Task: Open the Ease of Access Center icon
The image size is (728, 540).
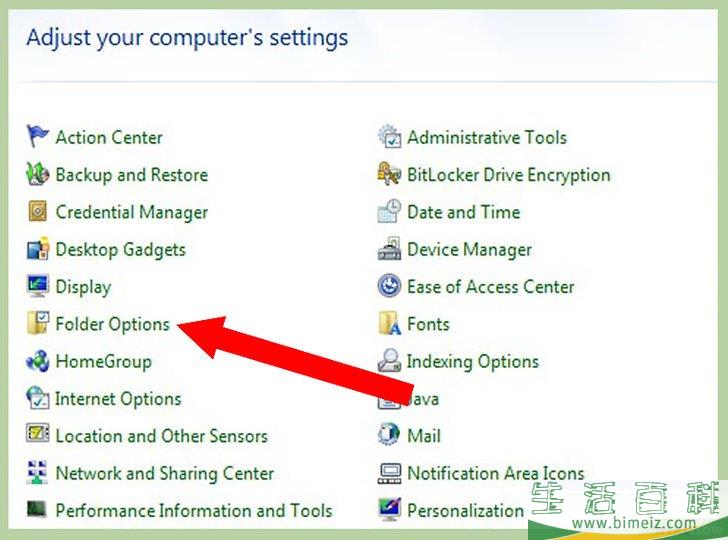Action: [389, 286]
